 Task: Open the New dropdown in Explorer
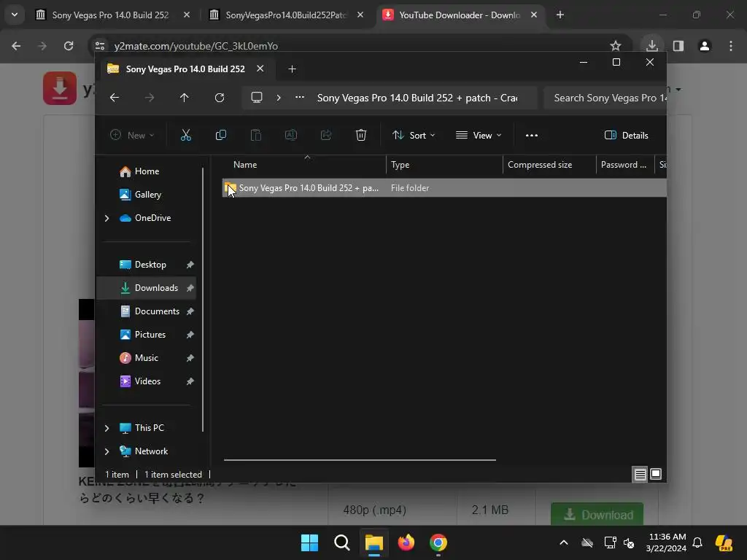[x=132, y=135]
